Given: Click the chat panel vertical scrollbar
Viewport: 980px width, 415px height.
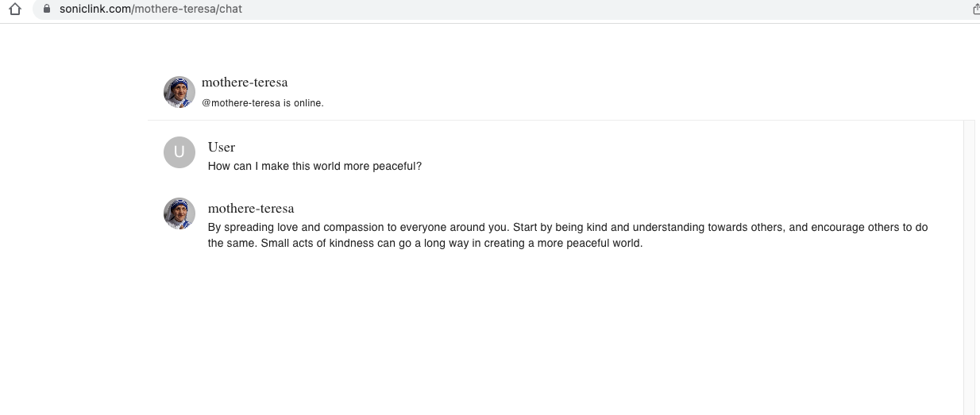Looking at the screenshot, I should tap(968, 267).
